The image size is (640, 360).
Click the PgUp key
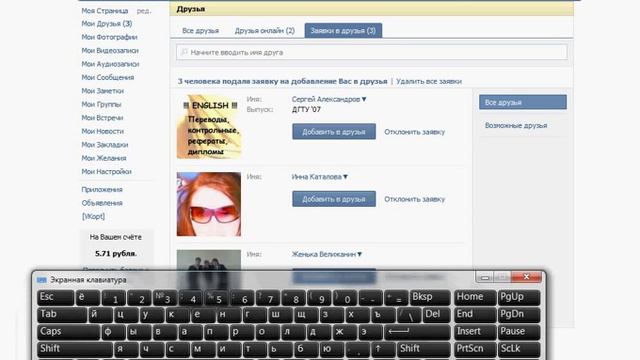point(519,298)
